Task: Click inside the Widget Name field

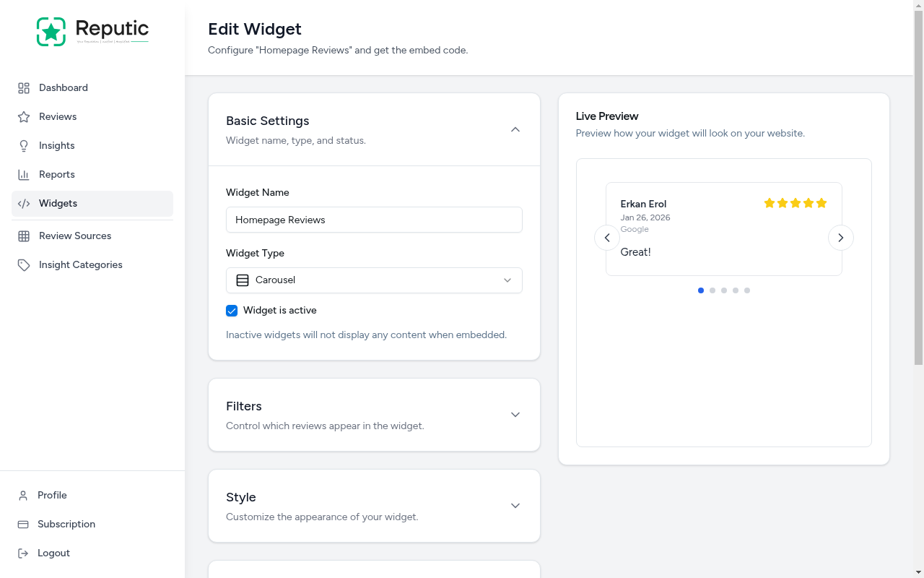Action: (374, 220)
